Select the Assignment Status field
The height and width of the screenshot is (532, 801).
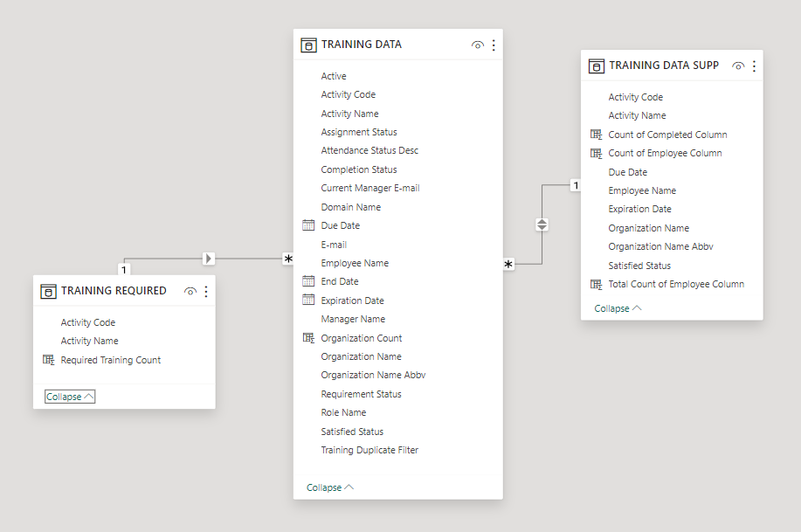coord(359,132)
